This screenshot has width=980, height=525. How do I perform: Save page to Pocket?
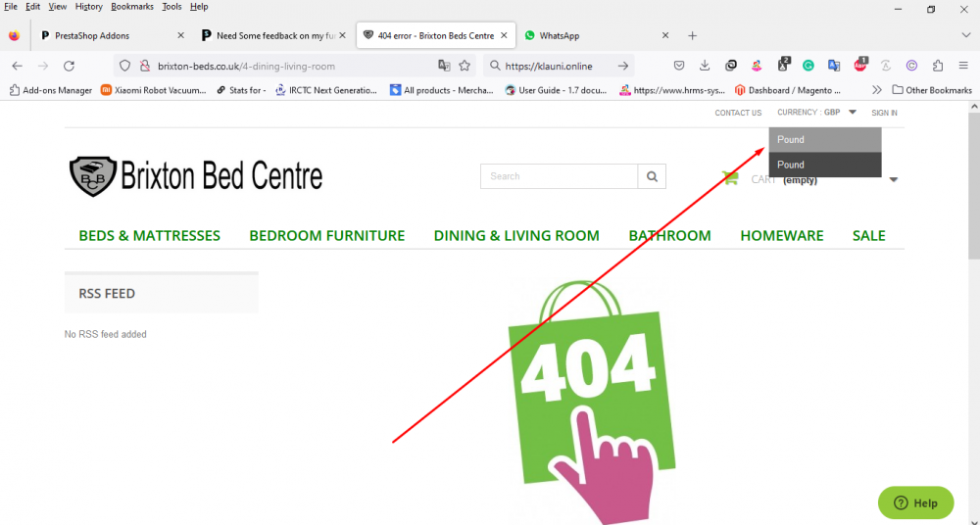pyautogui.click(x=679, y=66)
